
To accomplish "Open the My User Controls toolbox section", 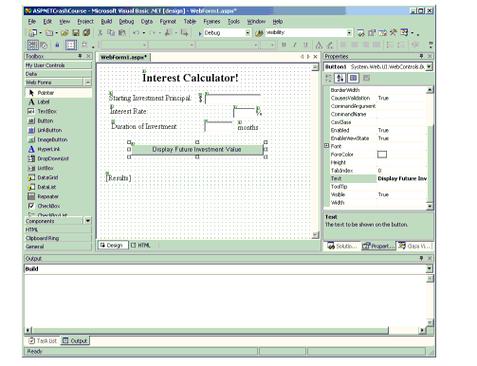I will (58, 65).
